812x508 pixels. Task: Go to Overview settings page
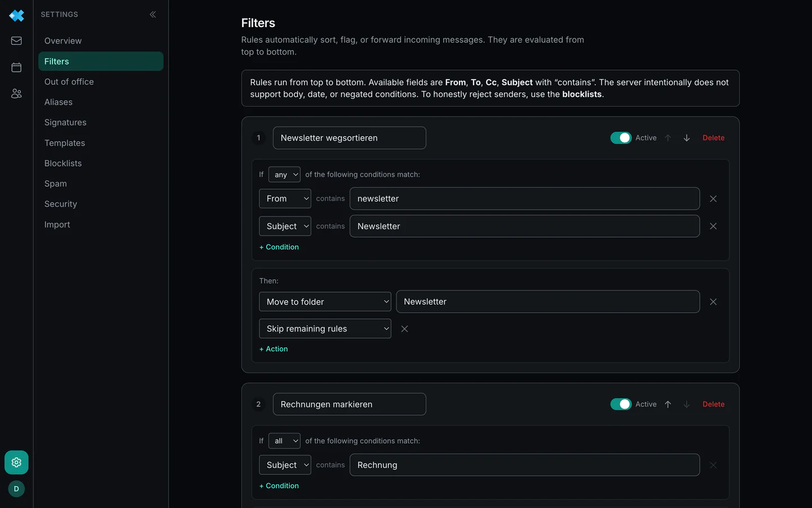[x=101, y=41]
